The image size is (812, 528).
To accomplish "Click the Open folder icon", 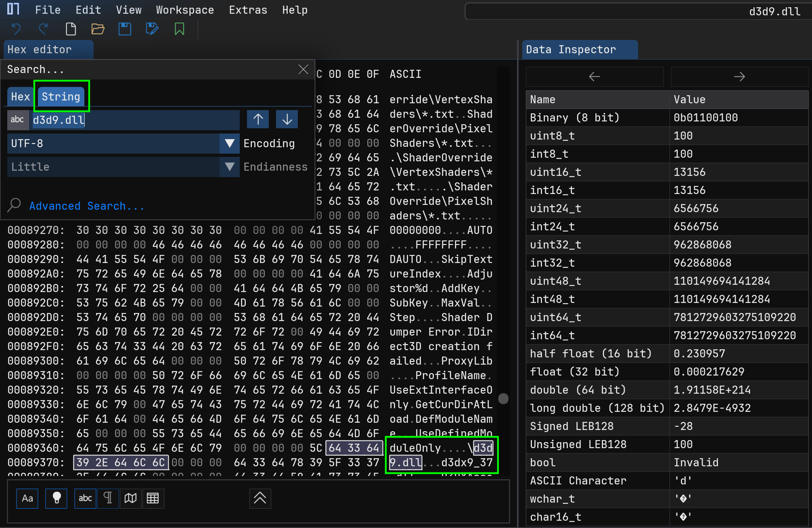I will point(98,29).
